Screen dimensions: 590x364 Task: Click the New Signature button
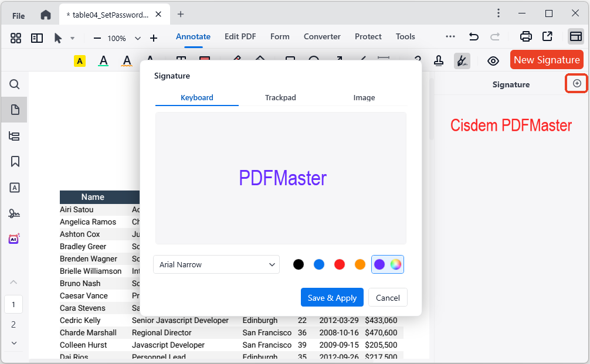547,60
